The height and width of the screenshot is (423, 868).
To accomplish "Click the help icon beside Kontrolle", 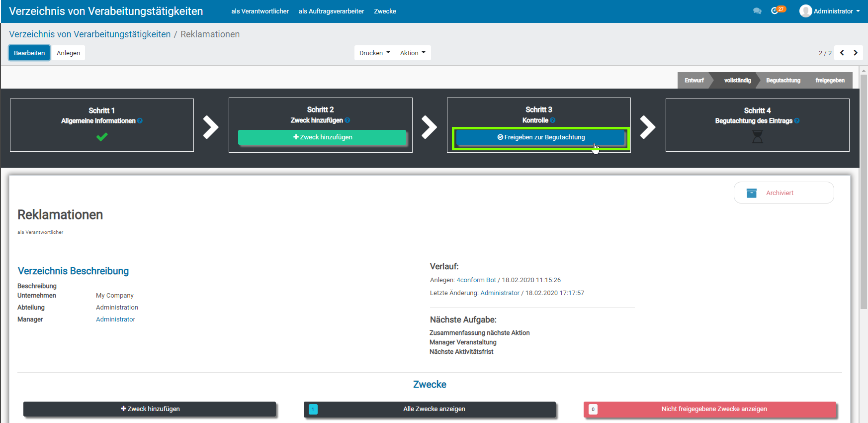I will 553,120.
